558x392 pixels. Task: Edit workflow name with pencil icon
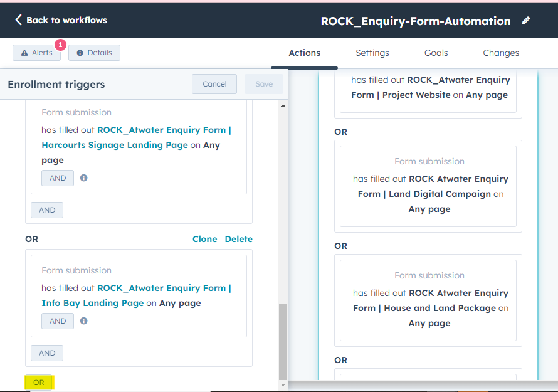pos(525,21)
